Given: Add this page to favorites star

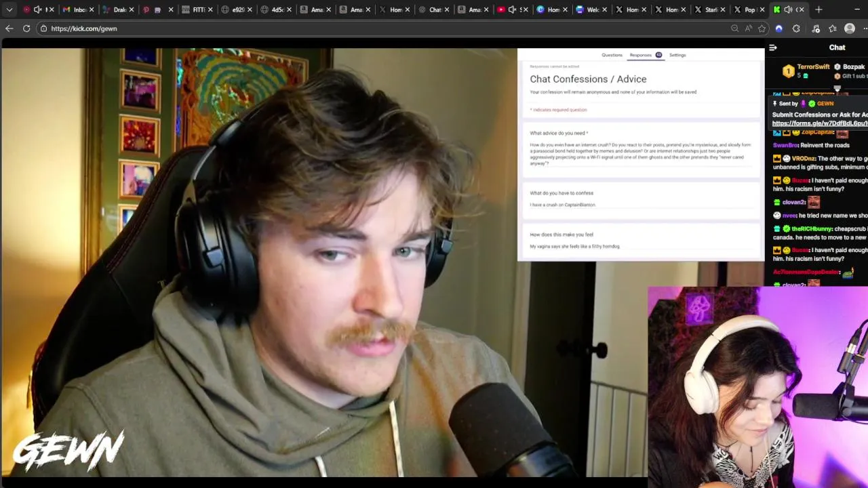Looking at the screenshot, I should [x=762, y=28].
